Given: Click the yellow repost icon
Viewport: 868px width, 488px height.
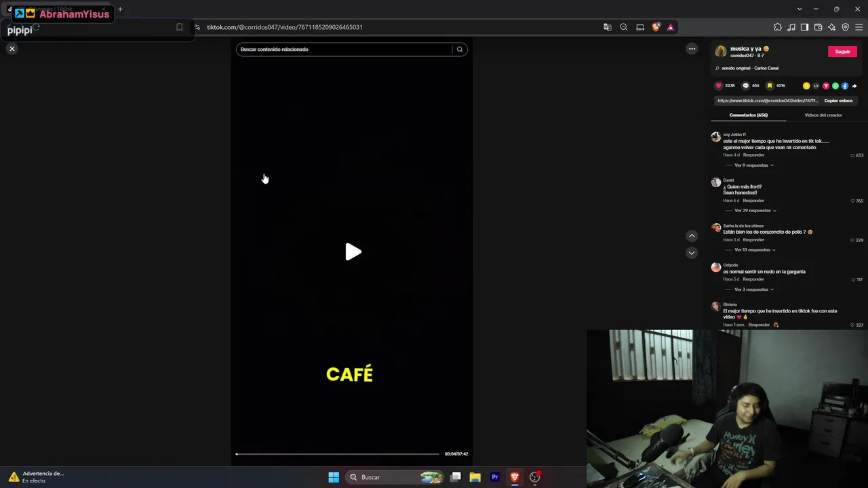Looking at the screenshot, I should pyautogui.click(x=806, y=86).
